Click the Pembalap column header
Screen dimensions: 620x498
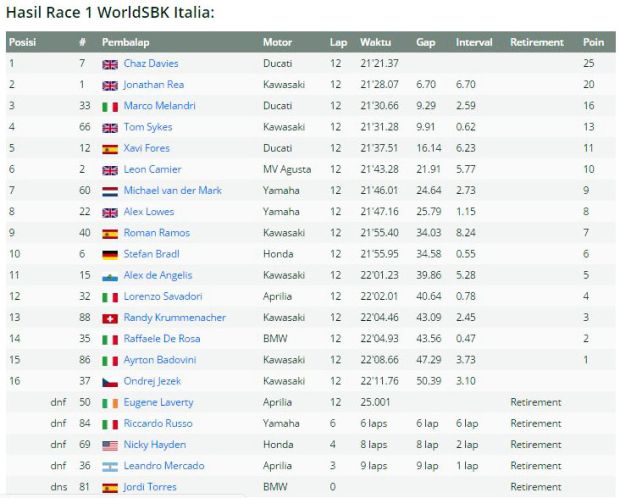125,42
